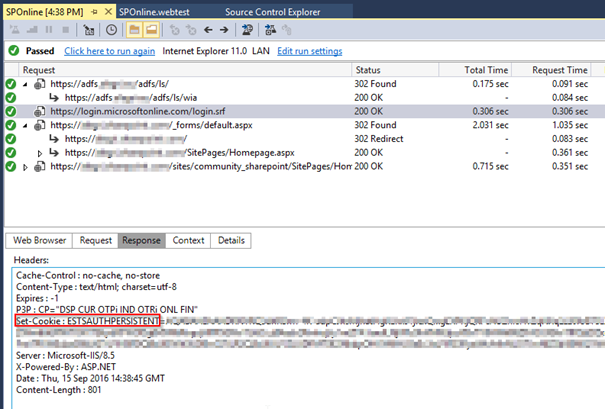
Task: Open the Source Control Explorer tab
Action: [254, 9]
